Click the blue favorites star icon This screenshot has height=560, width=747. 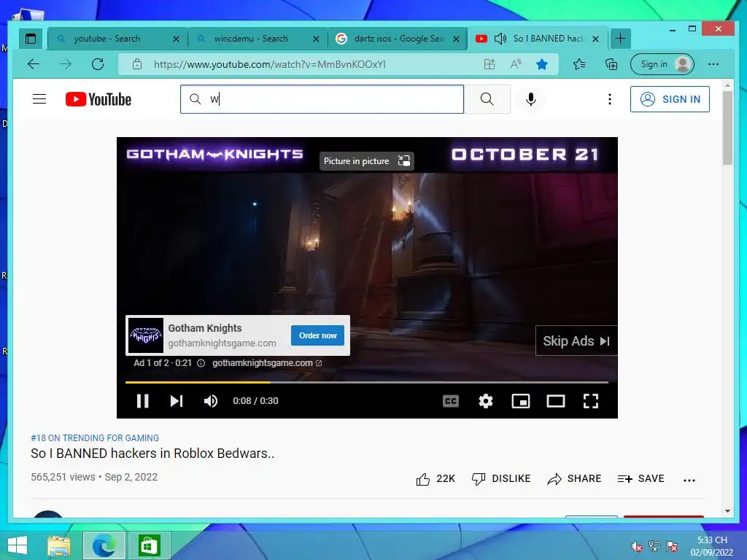[542, 64]
